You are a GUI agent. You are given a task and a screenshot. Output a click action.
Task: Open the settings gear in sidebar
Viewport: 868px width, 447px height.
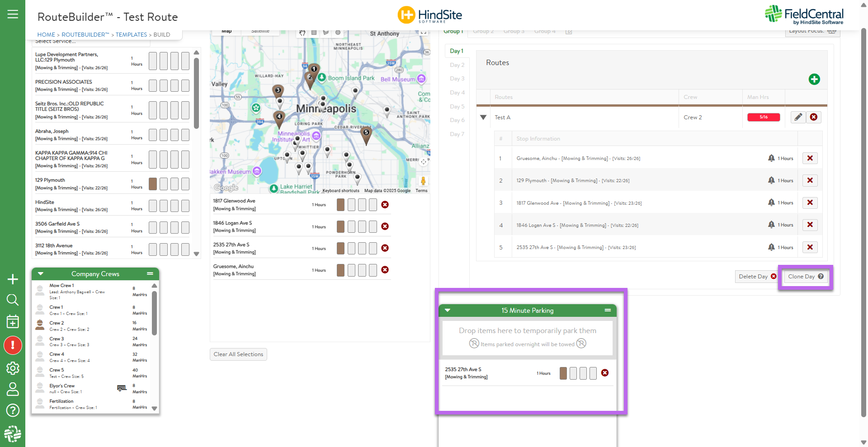(x=13, y=368)
